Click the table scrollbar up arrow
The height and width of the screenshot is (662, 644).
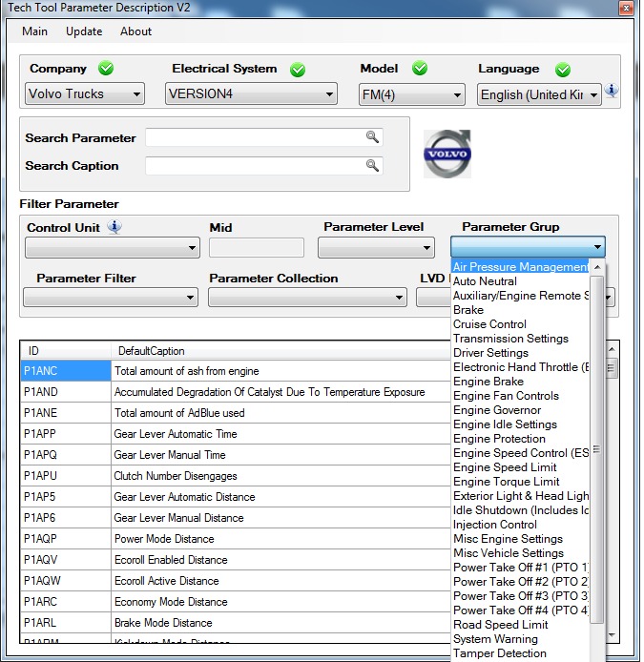coord(612,349)
